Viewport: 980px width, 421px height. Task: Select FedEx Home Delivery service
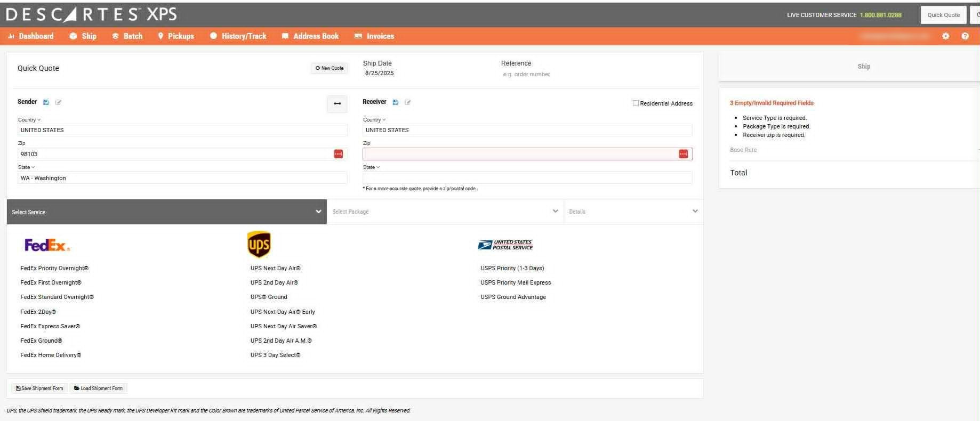(x=51, y=355)
